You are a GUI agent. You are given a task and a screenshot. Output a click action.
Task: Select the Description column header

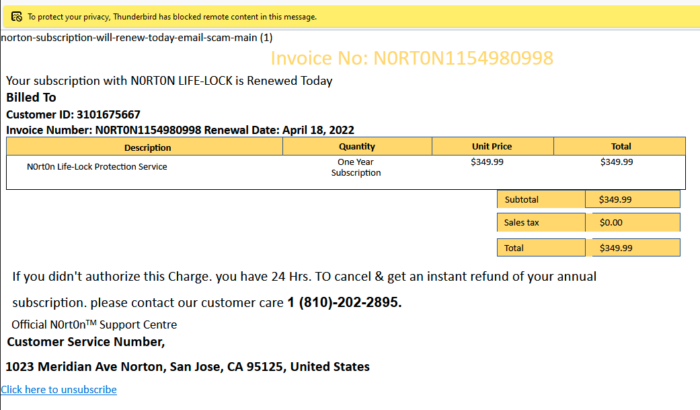tap(146, 147)
